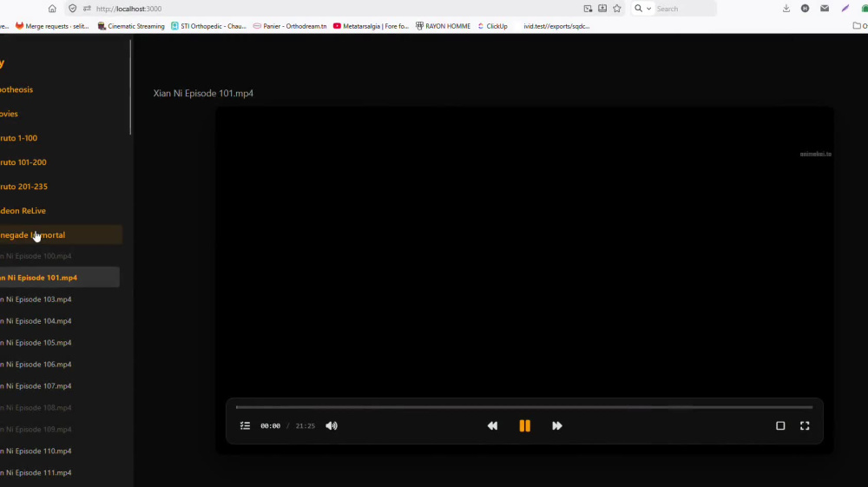Viewport: 868px width, 487px height.
Task: Seek on the video progress bar
Action: click(x=524, y=407)
